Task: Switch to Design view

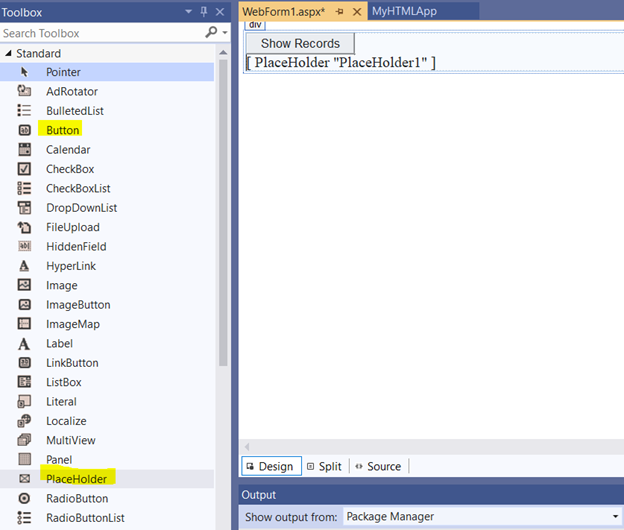Action: (x=271, y=466)
